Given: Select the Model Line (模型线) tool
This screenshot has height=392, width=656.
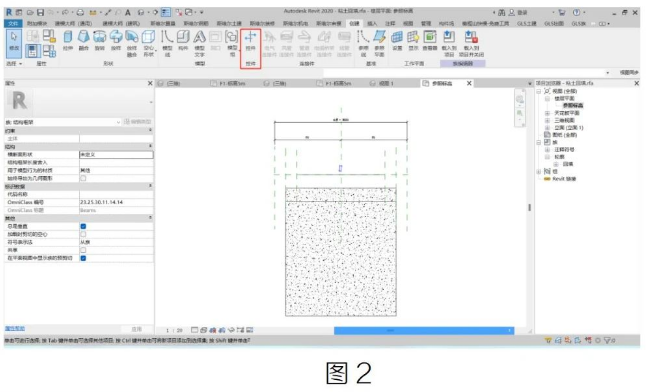Looking at the screenshot, I should click(x=167, y=43).
